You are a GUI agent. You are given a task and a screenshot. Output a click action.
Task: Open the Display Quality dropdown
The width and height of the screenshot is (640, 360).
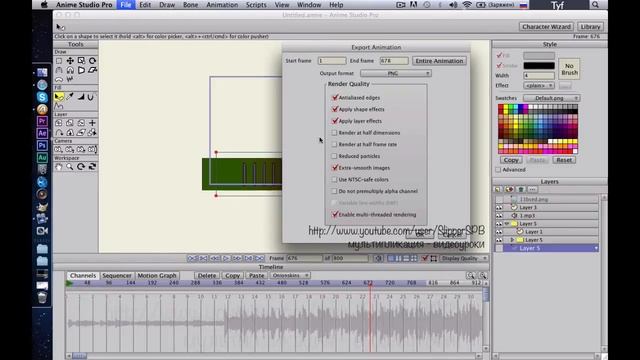point(464,258)
